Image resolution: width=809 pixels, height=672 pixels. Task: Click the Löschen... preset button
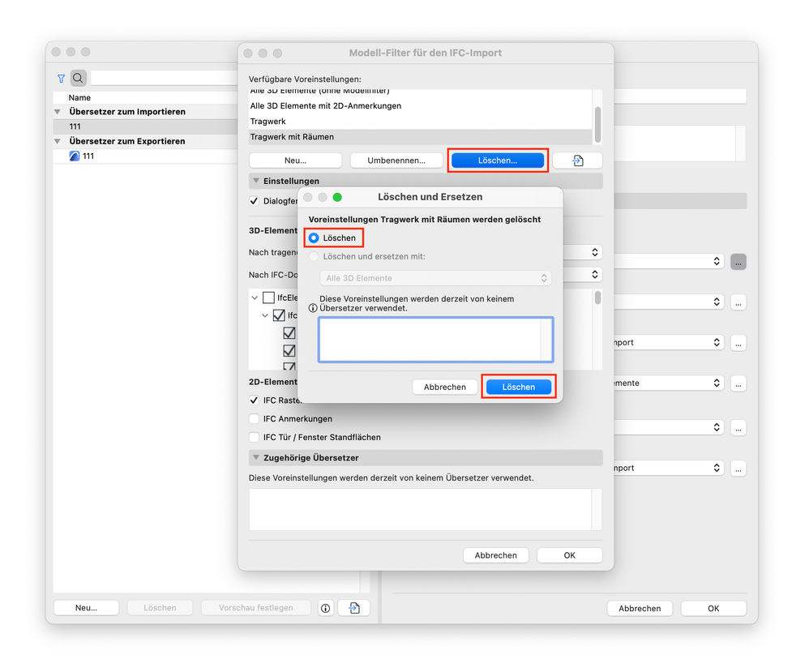point(498,161)
